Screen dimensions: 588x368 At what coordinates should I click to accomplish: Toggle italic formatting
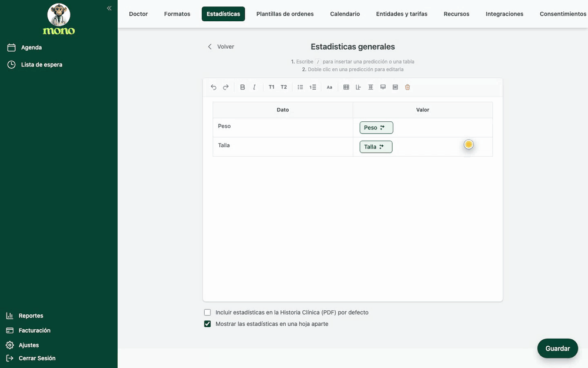255,87
